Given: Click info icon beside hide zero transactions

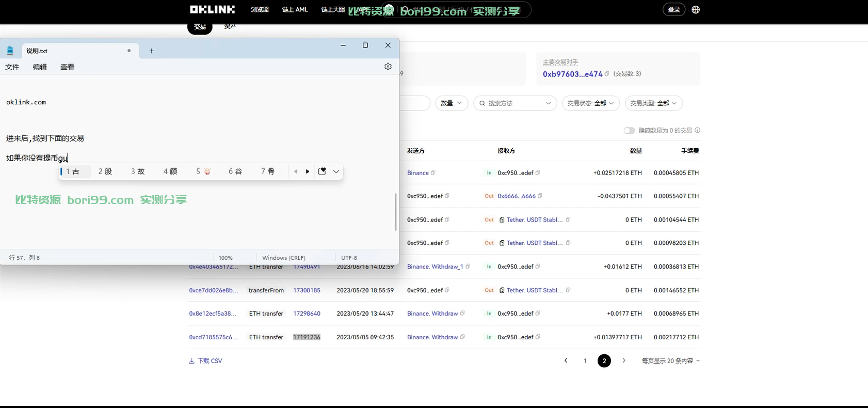Looking at the screenshot, I should coord(697,130).
